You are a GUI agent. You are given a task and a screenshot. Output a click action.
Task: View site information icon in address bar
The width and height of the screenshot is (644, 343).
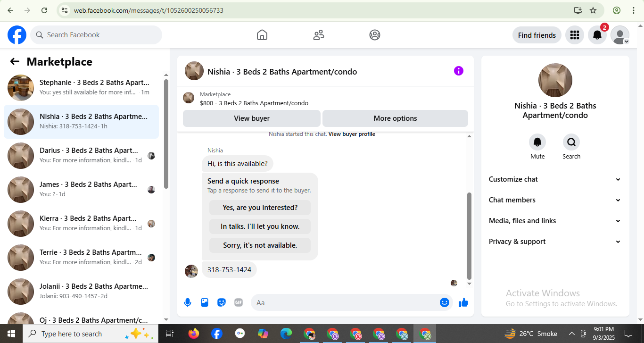pyautogui.click(x=65, y=10)
